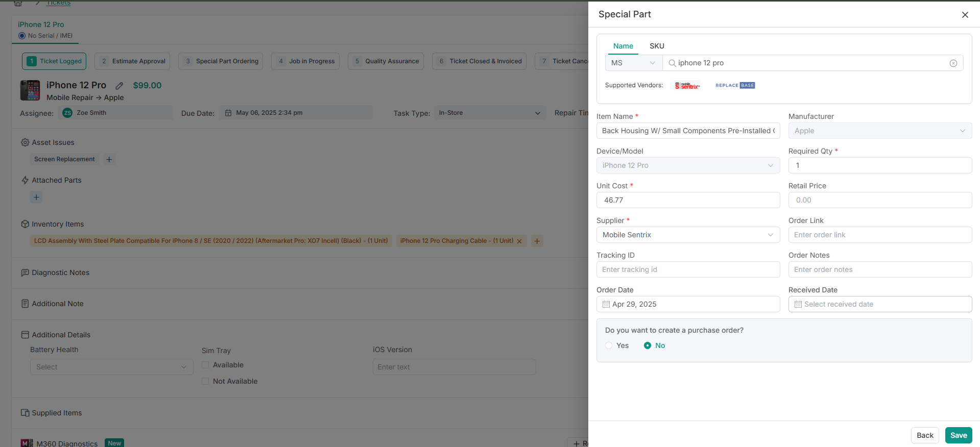Click the Mobile Sentrix vendor logo
This screenshot has height=447, width=980.
(x=687, y=86)
